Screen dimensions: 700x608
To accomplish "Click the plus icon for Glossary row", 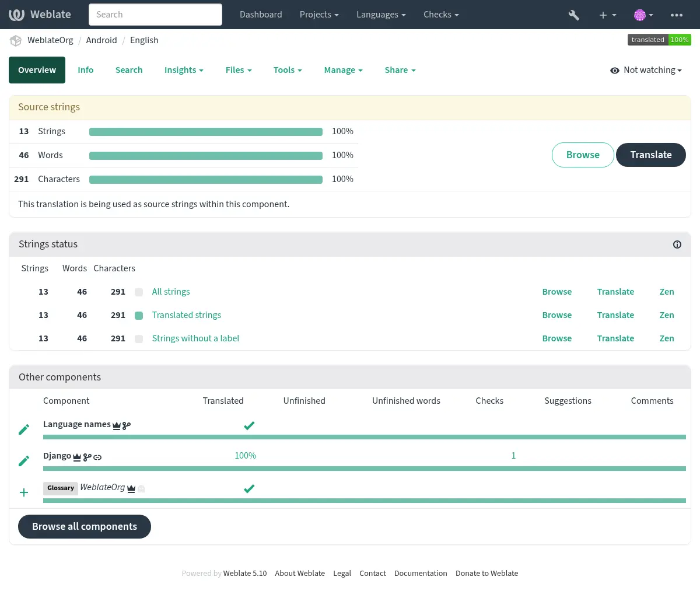I will tap(24, 492).
